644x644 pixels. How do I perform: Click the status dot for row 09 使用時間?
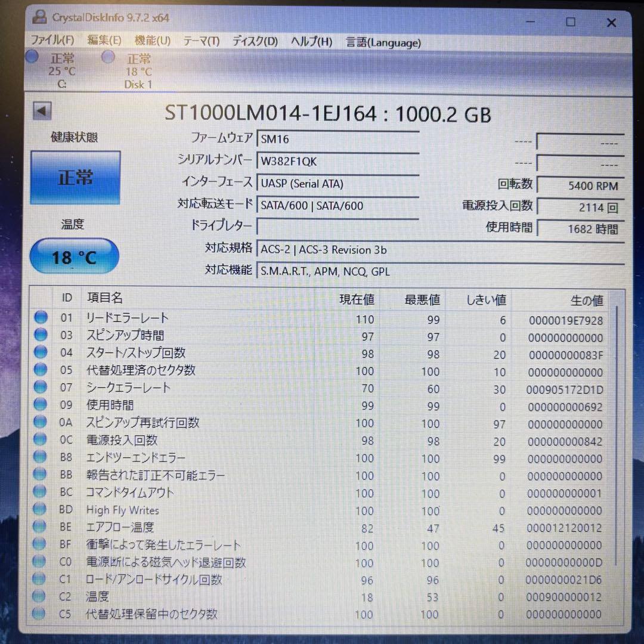pos(41,404)
